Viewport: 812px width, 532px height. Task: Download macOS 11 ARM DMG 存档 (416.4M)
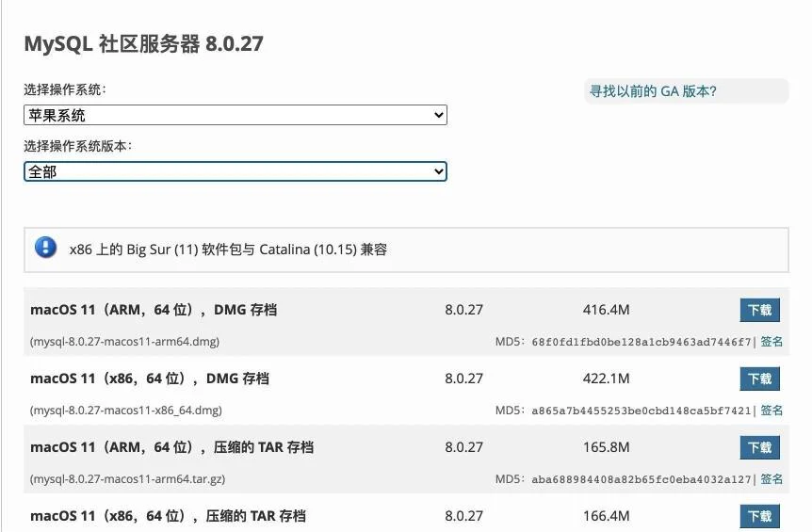coord(759,310)
